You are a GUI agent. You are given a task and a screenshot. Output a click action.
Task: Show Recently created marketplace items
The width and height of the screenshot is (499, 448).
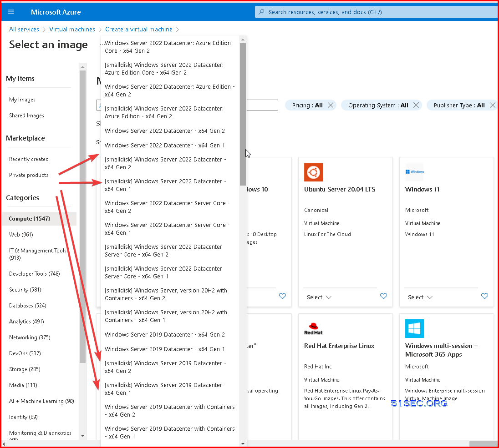pos(29,159)
